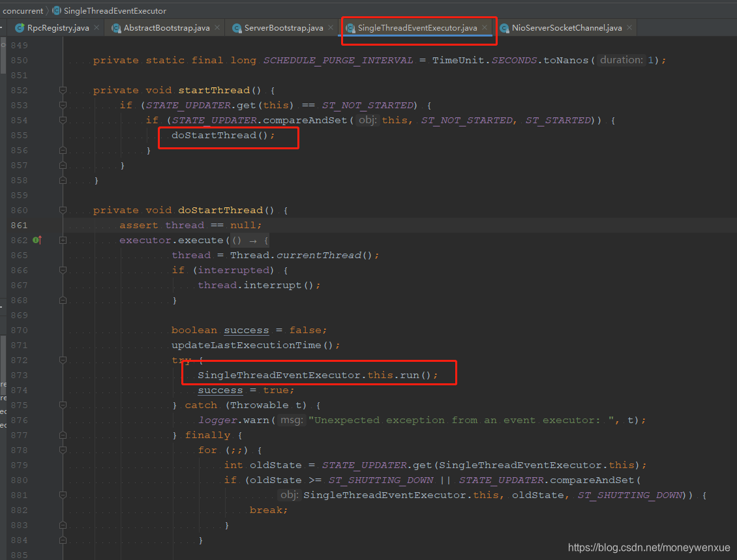Expand the folded lambda at line 862
Viewport: 737px width, 560px height.
[62, 240]
